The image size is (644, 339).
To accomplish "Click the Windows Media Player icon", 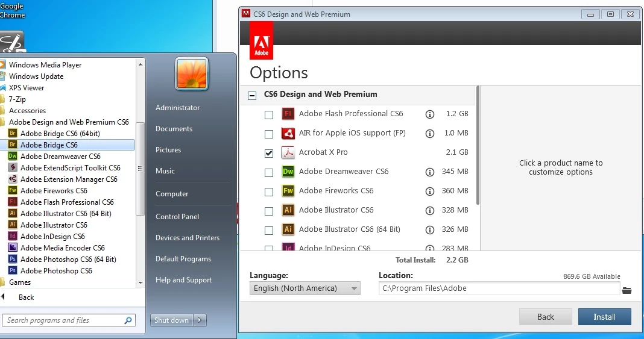I will point(2,65).
